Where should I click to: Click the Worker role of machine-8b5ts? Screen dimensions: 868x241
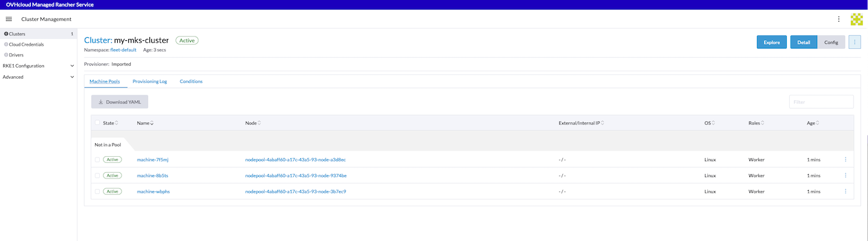point(756,175)
